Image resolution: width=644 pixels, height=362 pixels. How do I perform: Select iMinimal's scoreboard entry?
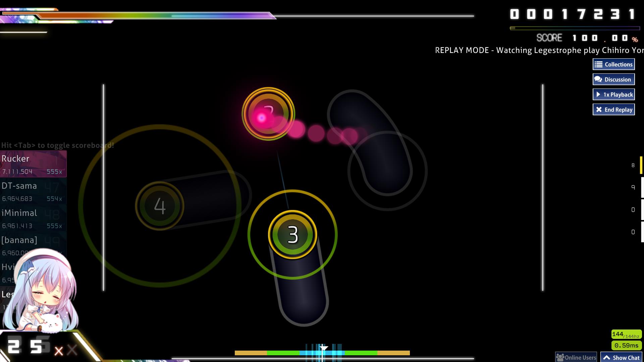tap(33, 219)
